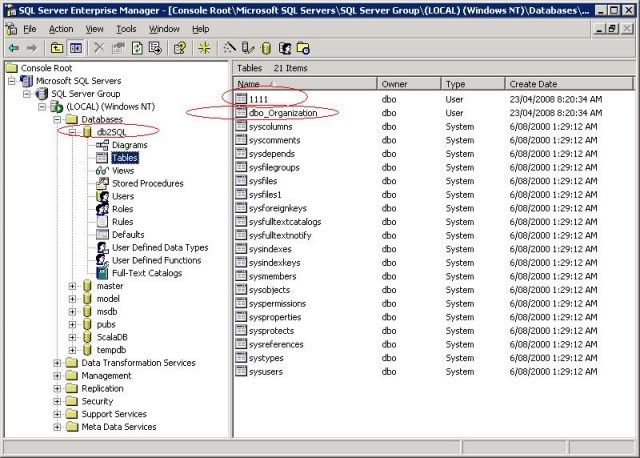Open the Action menu
Viewport: 640px width, 458px height.
point(61,29)
